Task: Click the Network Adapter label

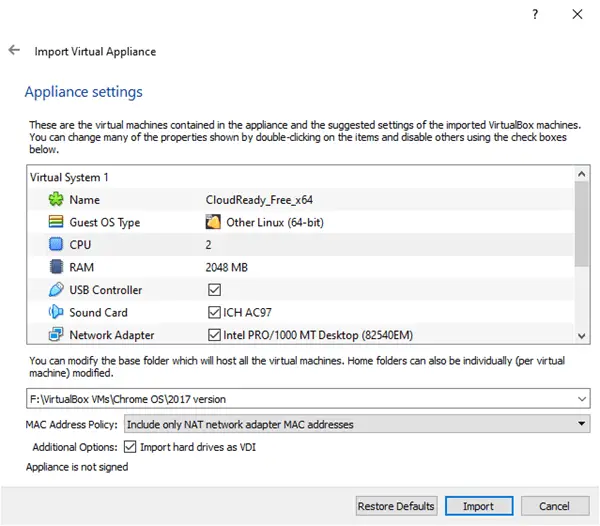Action: (x=112, y=335)
